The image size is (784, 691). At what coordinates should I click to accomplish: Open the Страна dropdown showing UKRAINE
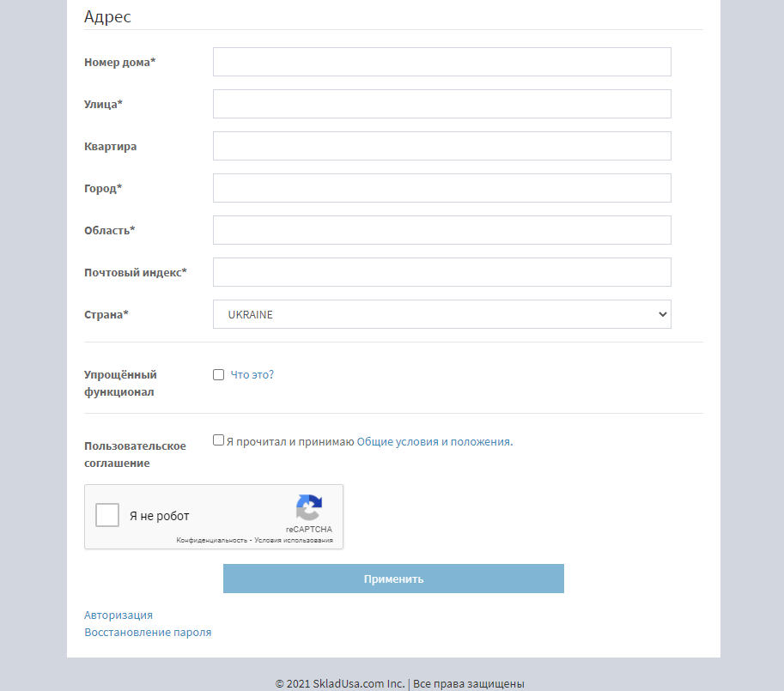tap(442, 314)
